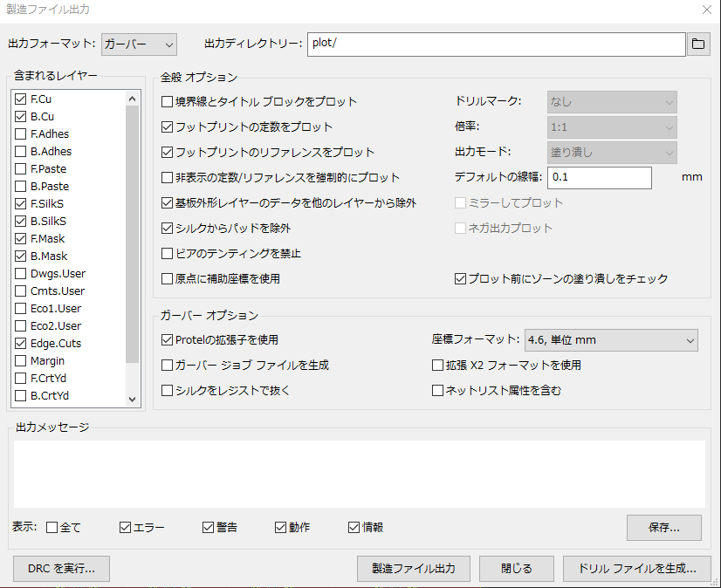The height and width of the screenshot is (588, 721).
Task: Browse for output directory folder icon
Action: [698, 44]
